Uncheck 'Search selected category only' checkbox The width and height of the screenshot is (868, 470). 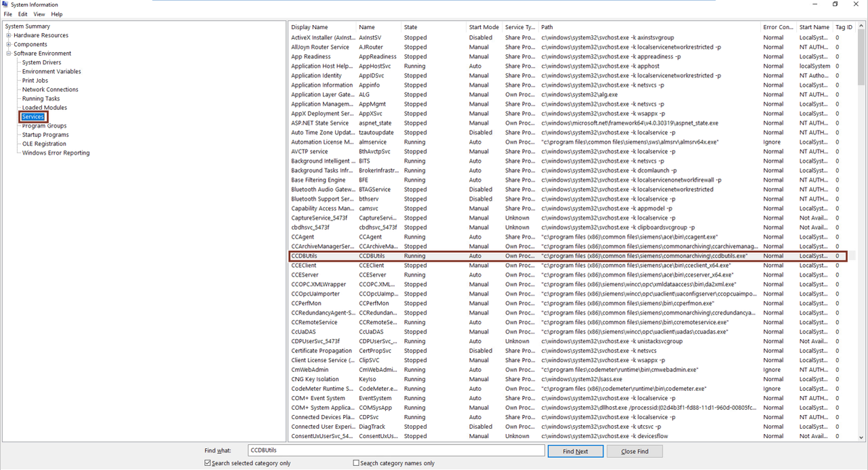click(208, 463)
